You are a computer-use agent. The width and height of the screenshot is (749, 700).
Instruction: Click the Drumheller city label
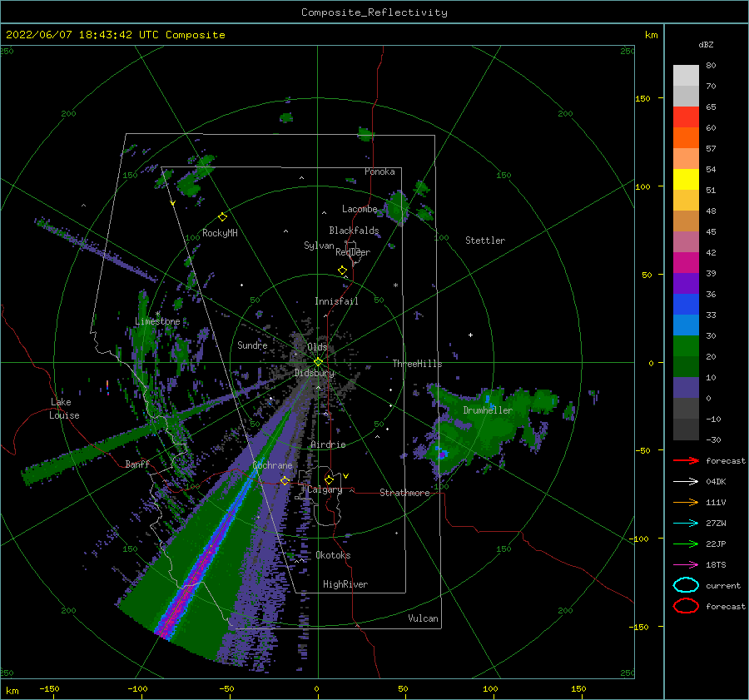coord(488,410)
